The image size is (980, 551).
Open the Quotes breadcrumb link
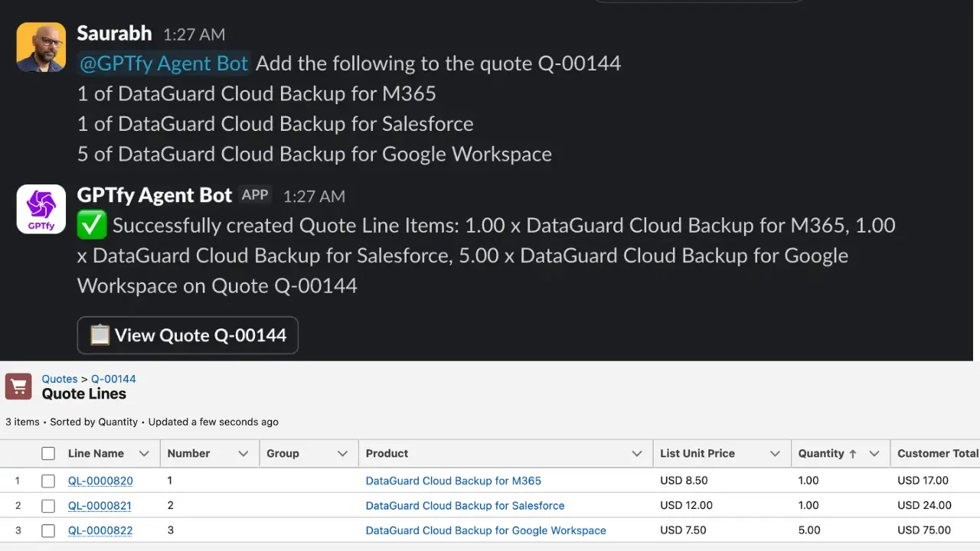coord(59,379)
